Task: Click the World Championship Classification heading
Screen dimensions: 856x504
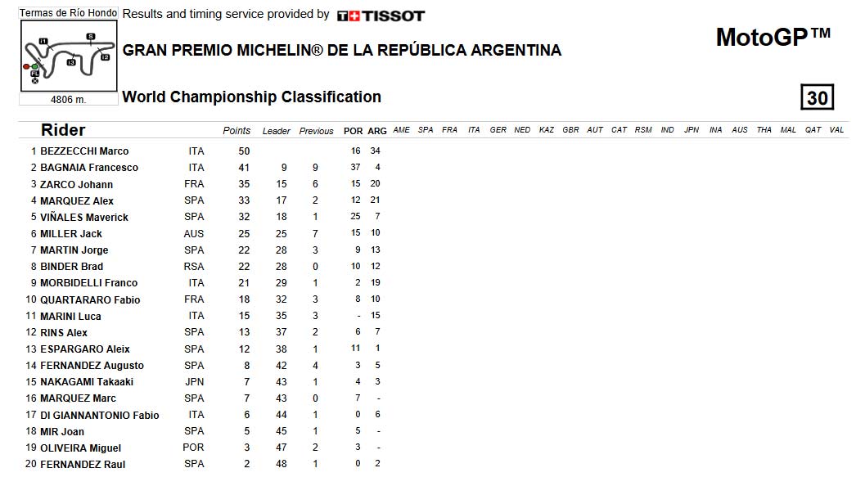Action: pos(252,97)
